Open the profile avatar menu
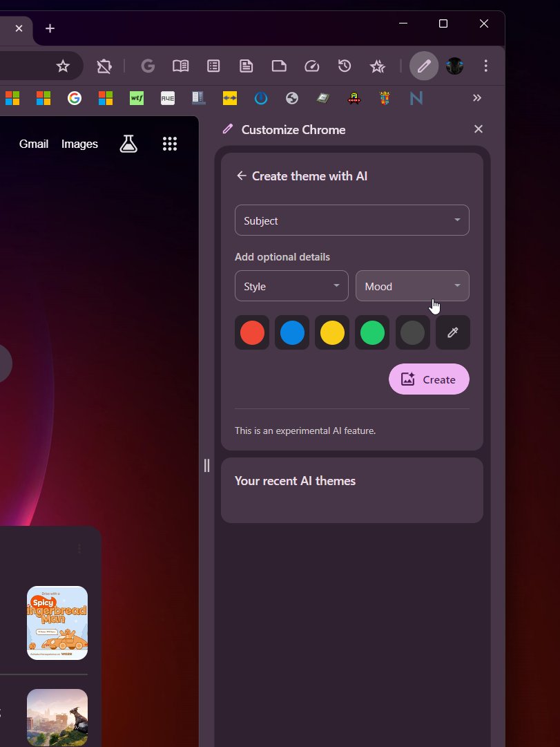 coord(454,66)
